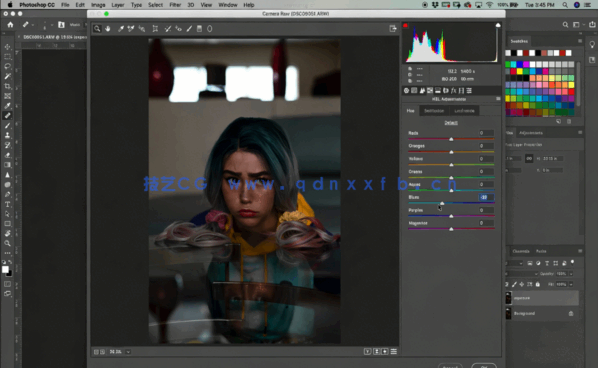Viewport: 598px width, 368px height.
Task: Select the Targeted Adjustment tool
Action: (x=142, y=29)
